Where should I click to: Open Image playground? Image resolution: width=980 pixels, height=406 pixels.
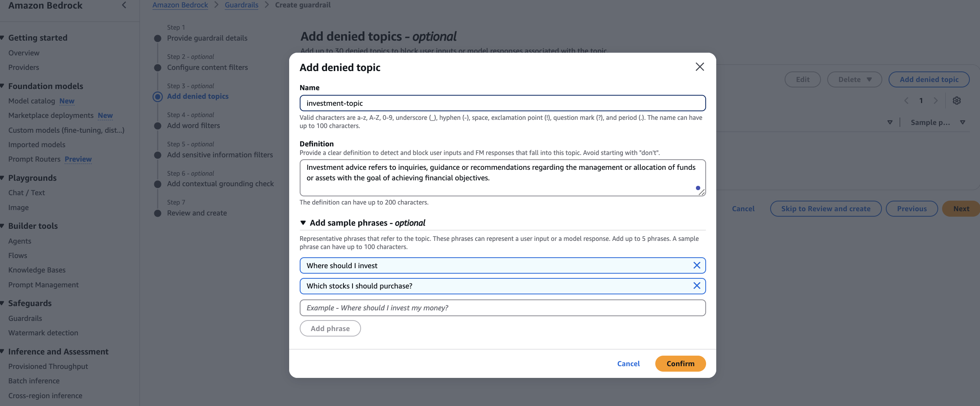pyautogui.click(x=18, y=207)
